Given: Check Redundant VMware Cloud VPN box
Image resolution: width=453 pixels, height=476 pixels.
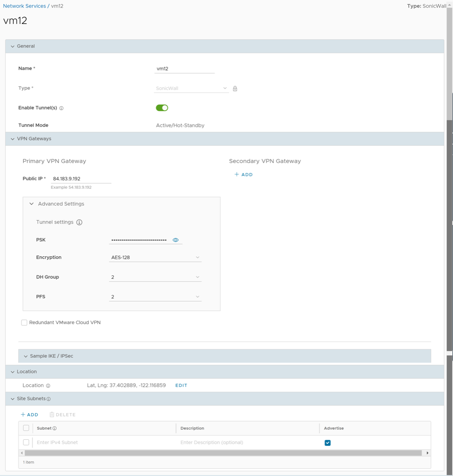Looking at the screenshot, I should [24, 323].
